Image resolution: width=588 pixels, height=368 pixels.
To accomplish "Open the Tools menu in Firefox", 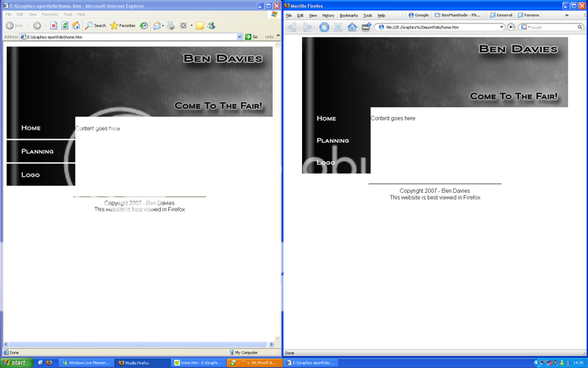I will (x=368, y=15).
